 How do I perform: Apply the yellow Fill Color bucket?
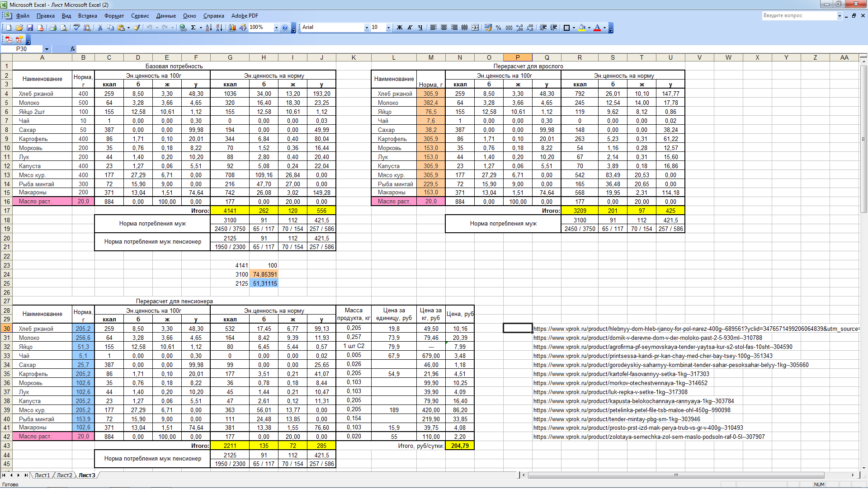pos(582,28)
